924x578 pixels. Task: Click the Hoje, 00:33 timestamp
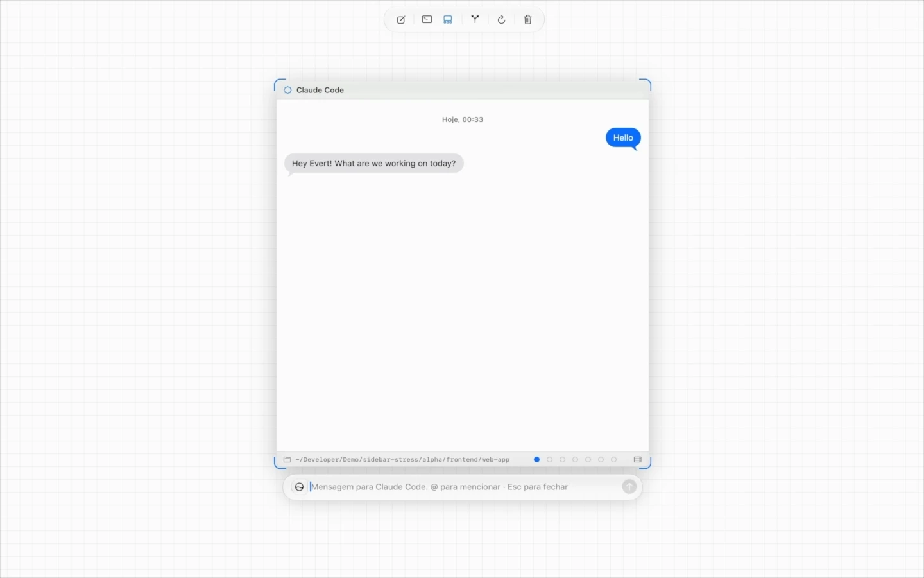[x=463, y=119]
